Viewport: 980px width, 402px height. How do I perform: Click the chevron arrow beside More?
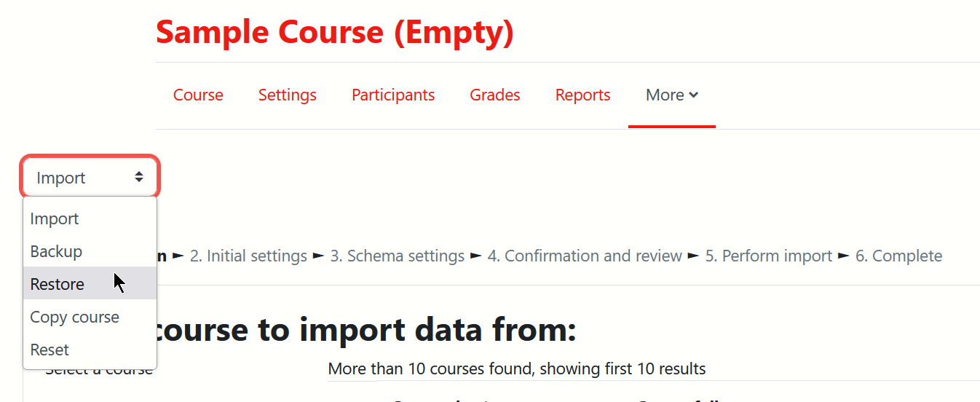pos(694,95)
